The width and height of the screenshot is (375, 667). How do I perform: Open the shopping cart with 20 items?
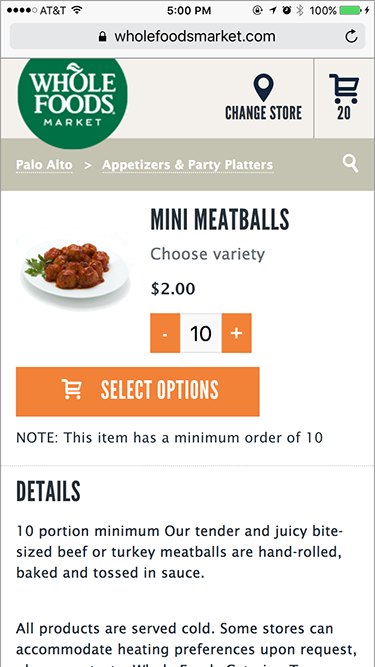344,97
